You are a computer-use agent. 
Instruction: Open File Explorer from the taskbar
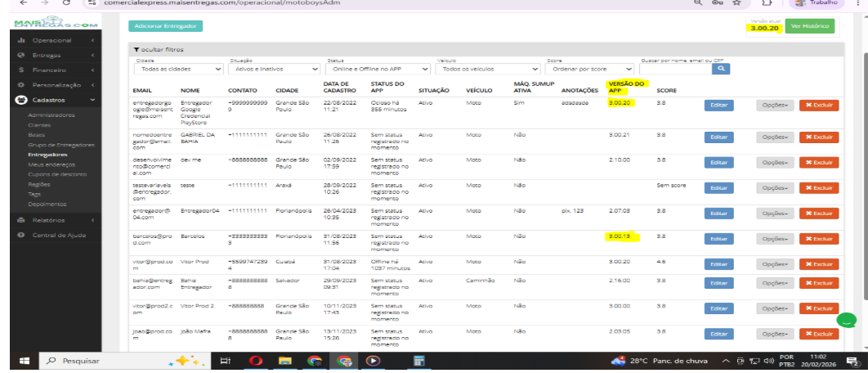285,361
